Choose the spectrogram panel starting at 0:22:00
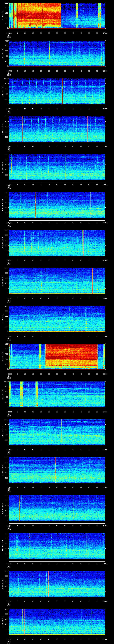The image size is (114, 644). tap(57, 243)
